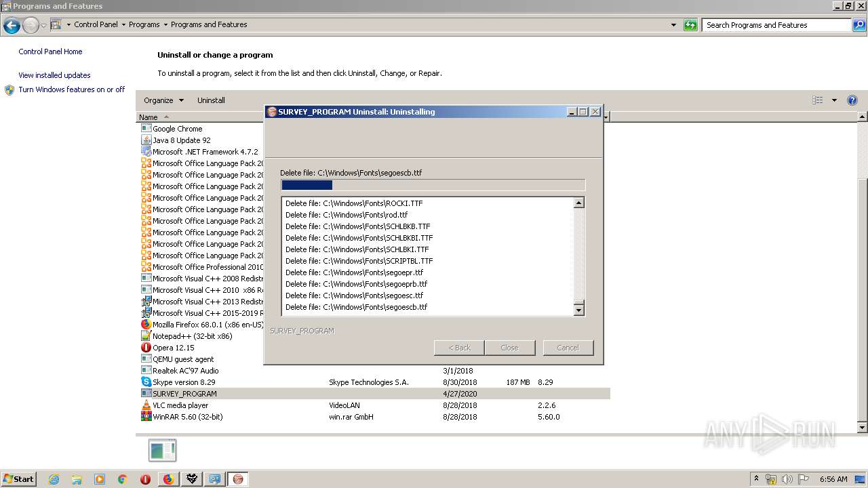Select Microsoft Visual C++ 2008 Redistributable row
The image size is (868, 488).
tap(203, 279)
